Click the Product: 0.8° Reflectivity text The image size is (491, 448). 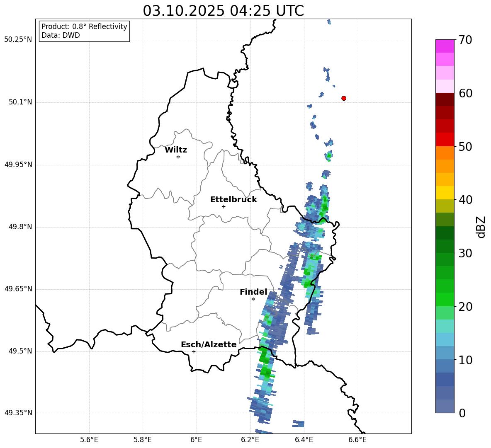point(84,27)
